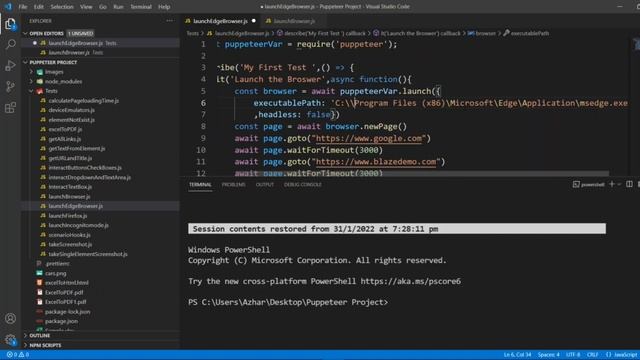The image size is (640, 360).
Task: Open the Help menu
Action: pyautogui.click(x=164, y=7)
